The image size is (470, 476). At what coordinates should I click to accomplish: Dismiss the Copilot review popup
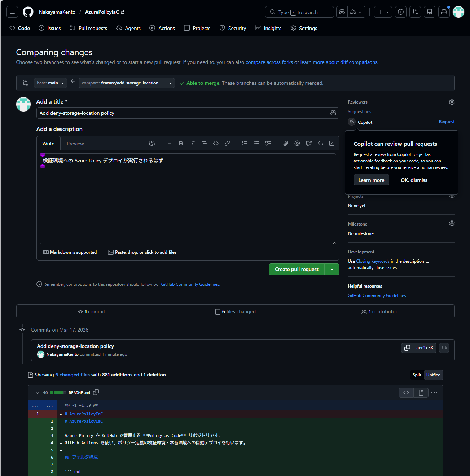pyautogui.click(x=414, y=180)
